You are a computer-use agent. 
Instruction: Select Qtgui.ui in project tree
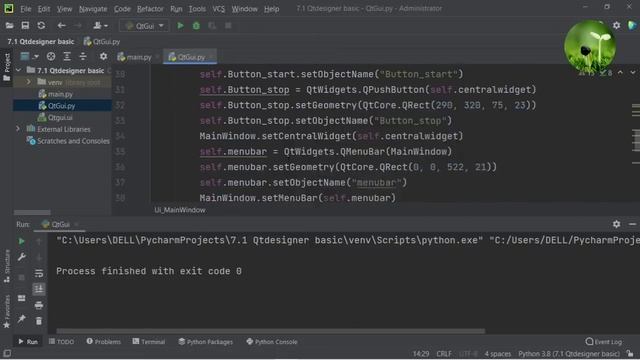55,118
